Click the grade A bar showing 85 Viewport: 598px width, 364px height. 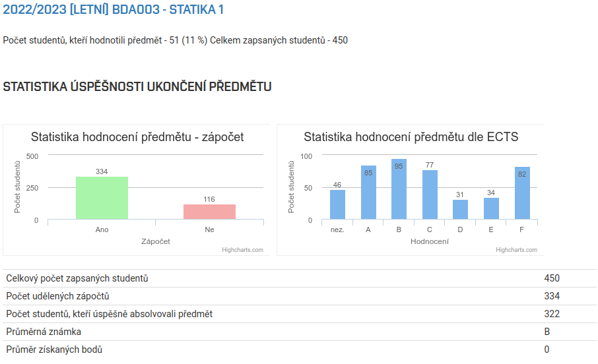tap(368, 193)
